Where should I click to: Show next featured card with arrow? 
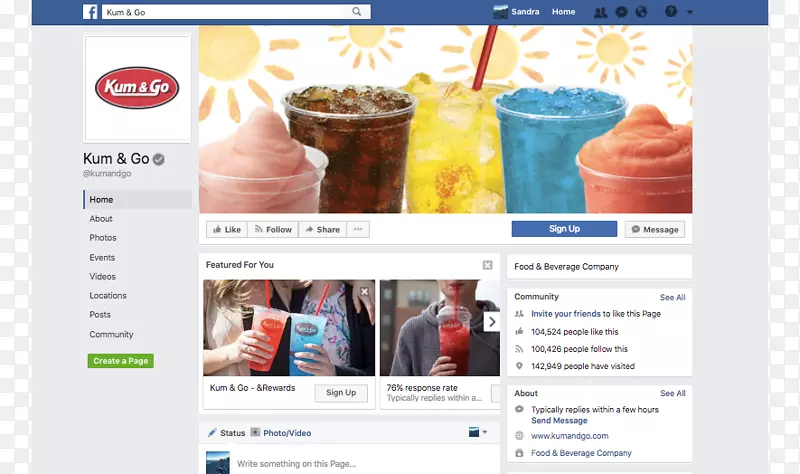tap(491, 322)
